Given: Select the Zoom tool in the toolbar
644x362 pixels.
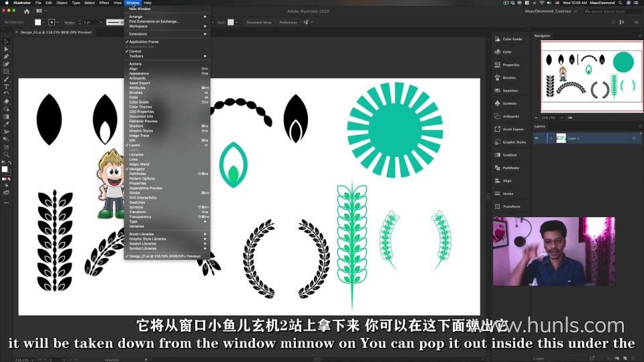Looking at the screenshot, I should click(x=6, y=155).
